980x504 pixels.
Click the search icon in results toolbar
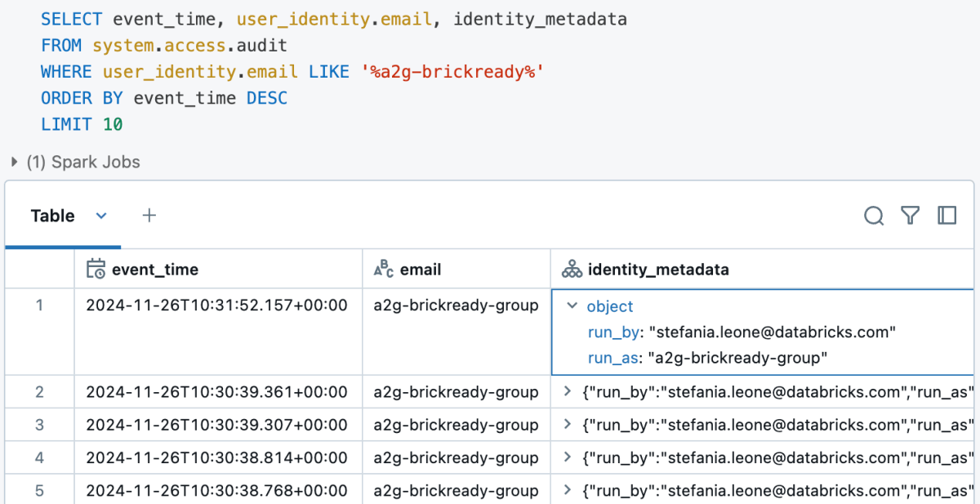click(x=874, y=216)
